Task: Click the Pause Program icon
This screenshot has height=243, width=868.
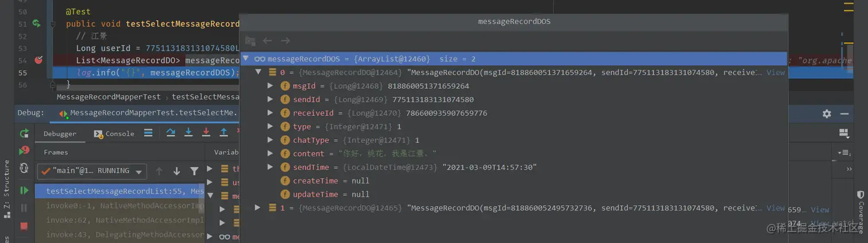Action: (x=24, y=208)
